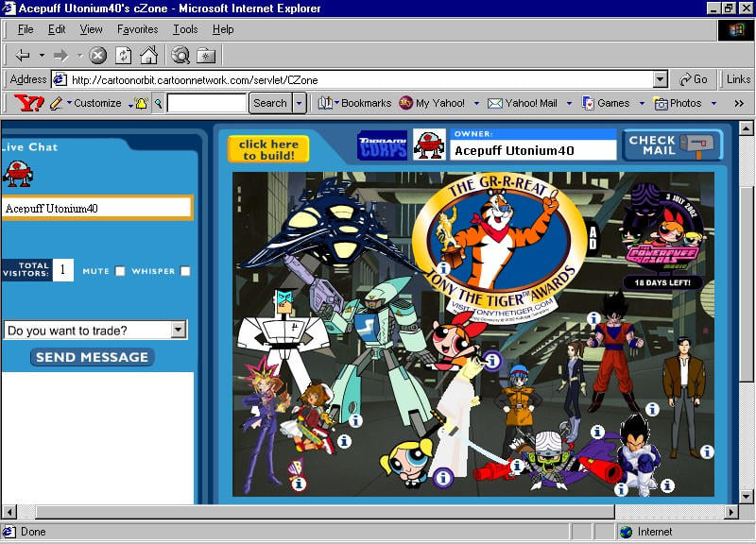Open the File menu
Image resolution: width=756 pixels, height=544 pixels.
coord(26,29)
